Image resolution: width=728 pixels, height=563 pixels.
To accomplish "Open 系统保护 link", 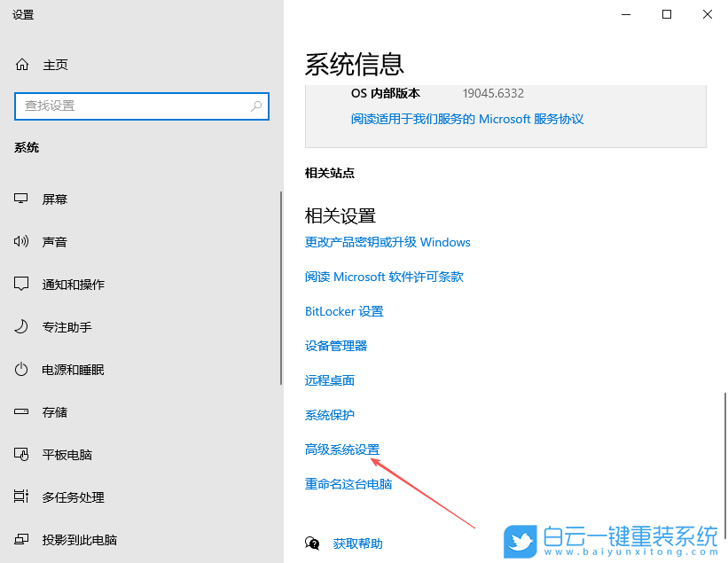I will point(329,414).
